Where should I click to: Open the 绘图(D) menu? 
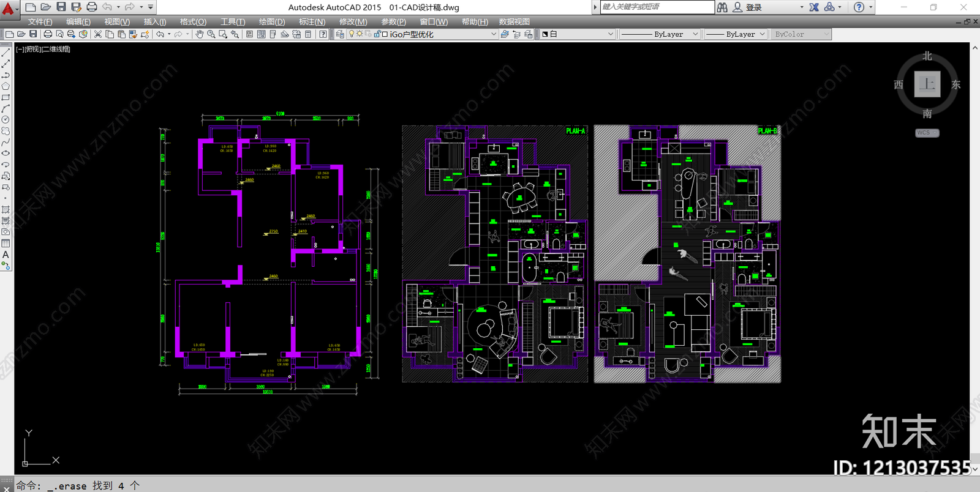tap(272, 21)
